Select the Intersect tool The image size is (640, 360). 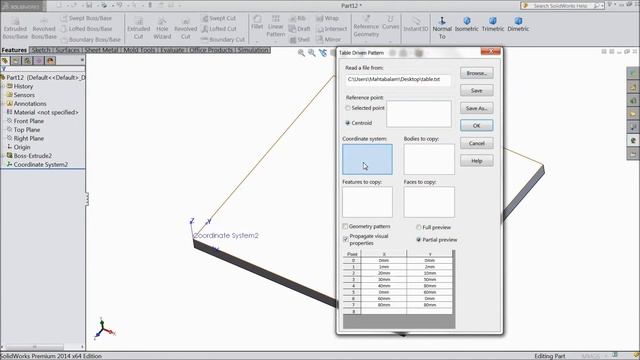(332, 29)
